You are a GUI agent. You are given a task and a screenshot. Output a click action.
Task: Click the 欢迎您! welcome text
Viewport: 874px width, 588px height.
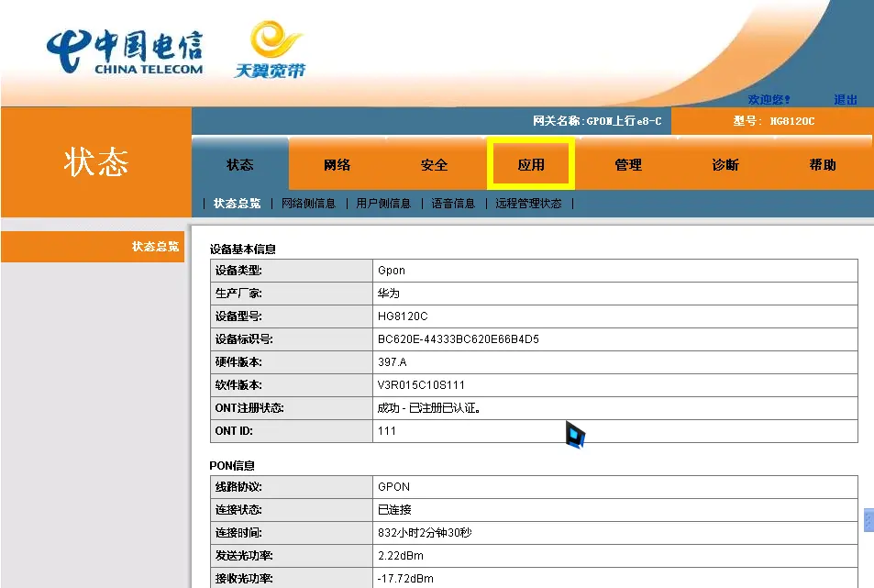769,100
